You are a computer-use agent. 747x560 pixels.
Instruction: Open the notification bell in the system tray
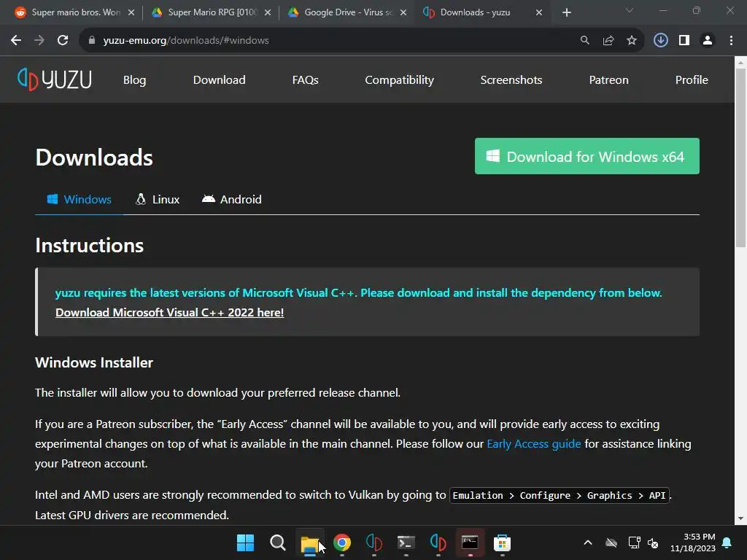pyautogui.click(x=727, y=542)
